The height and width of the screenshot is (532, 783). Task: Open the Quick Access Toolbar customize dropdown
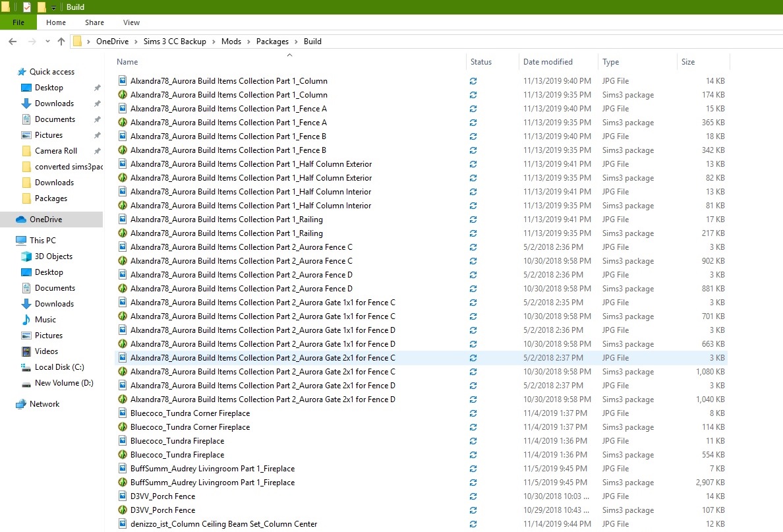53,7
